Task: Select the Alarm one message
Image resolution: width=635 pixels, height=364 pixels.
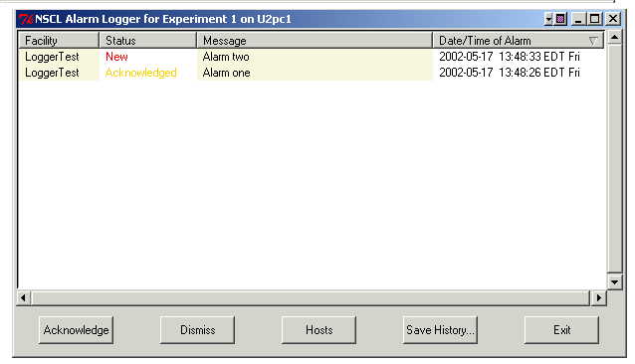Action: pos(226,73)
